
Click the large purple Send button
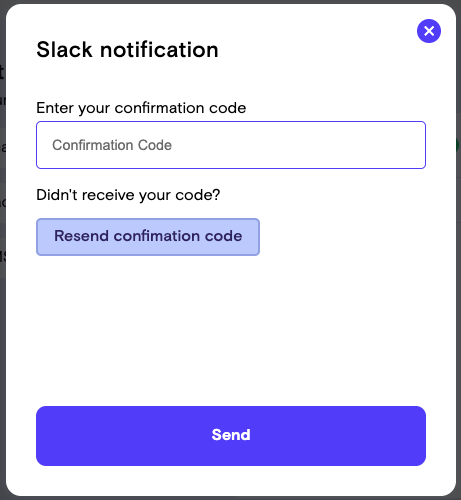tap(231, 436)
